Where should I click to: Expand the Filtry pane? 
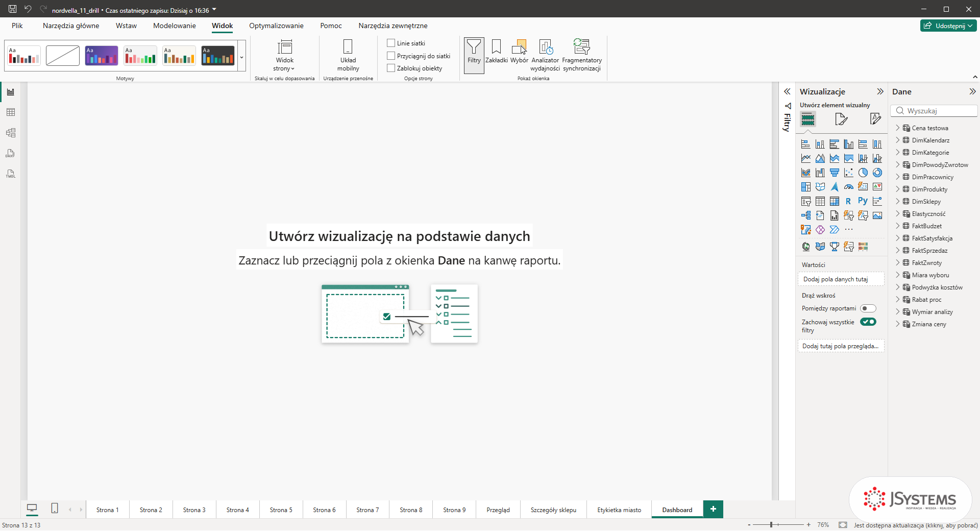[787, 91]
